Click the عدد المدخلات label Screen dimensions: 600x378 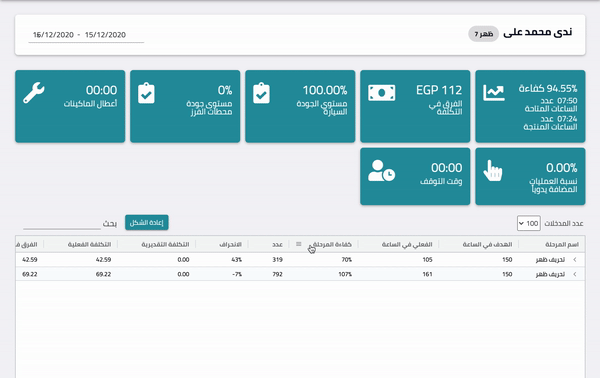click(564, 223)
